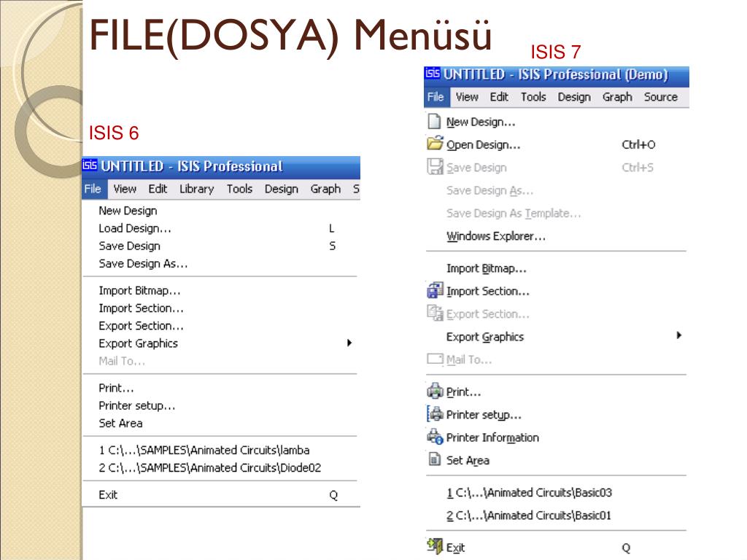Open the Tools menu in ISIS 6 window
Screen dimensions: 747x560
pyautogui.click(x=239, y=189)
